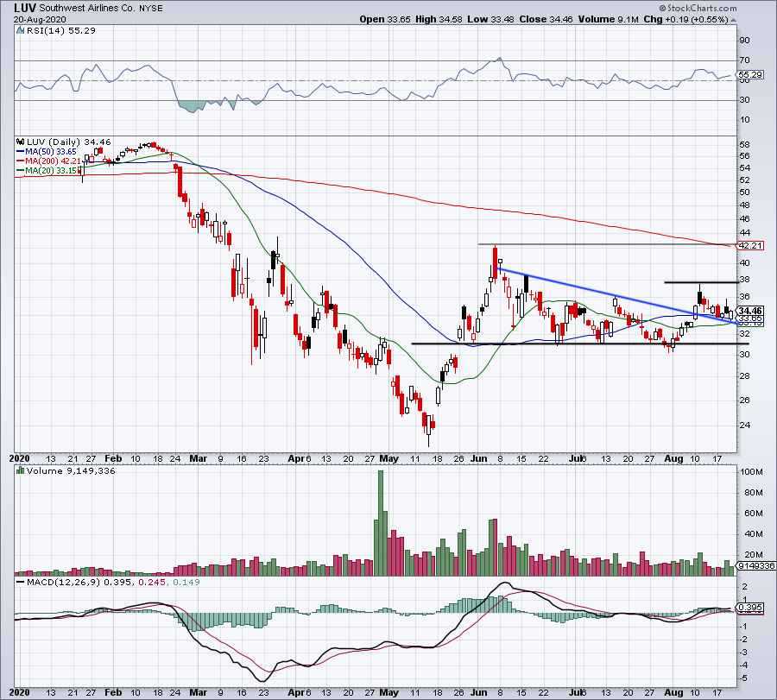Click the 55.29 RSI value tag on the axis
This screenshot has height=700, width=777.
pyautogui.click(x=749, y=75)
